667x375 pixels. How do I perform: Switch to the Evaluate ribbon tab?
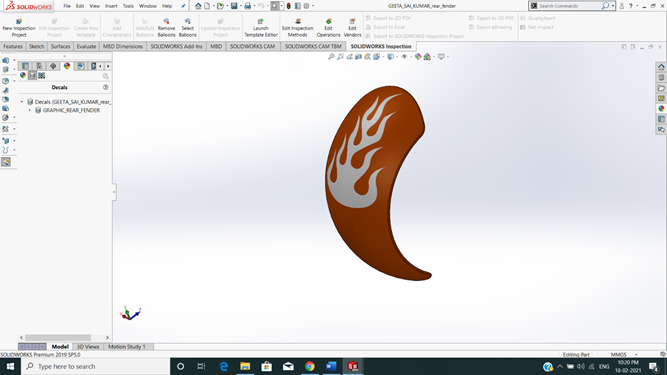86,46
